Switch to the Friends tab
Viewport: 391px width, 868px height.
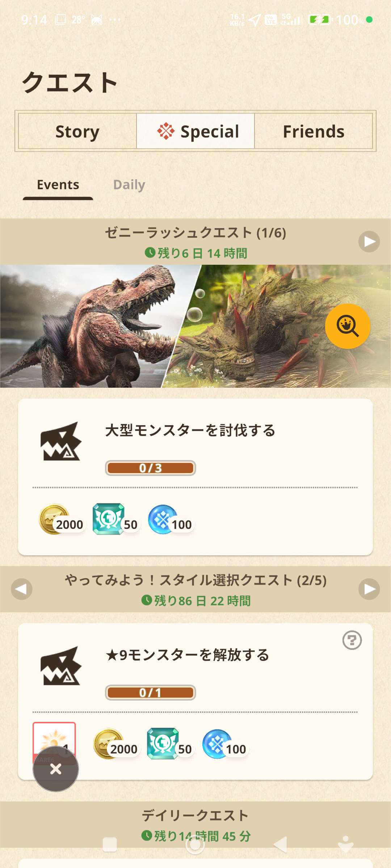[x=314, y=131]
